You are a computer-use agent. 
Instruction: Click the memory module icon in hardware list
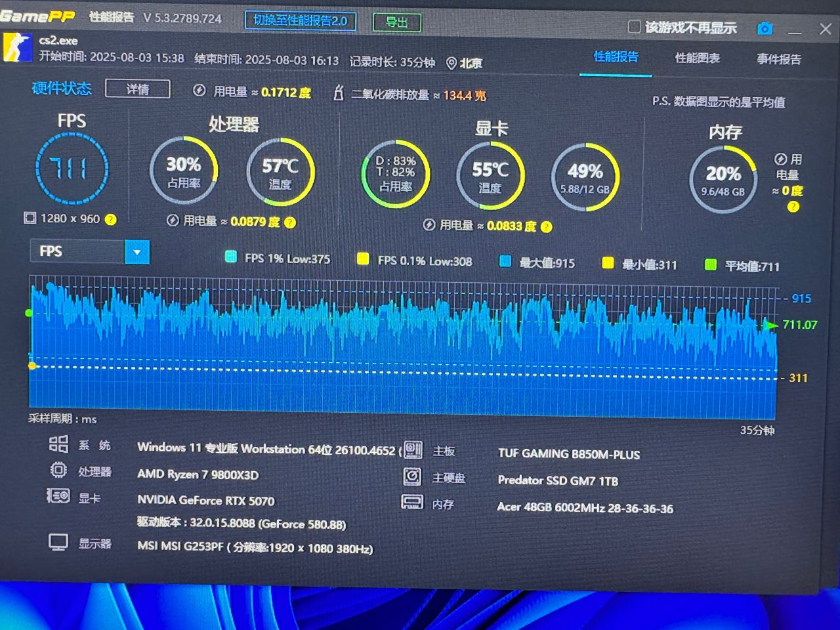point(412,503)
